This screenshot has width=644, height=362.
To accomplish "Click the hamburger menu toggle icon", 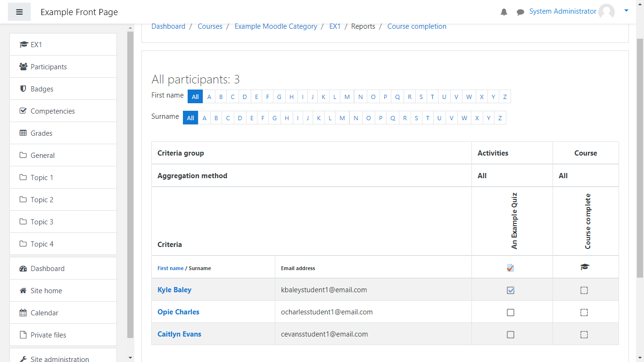I will coord(19,12).
